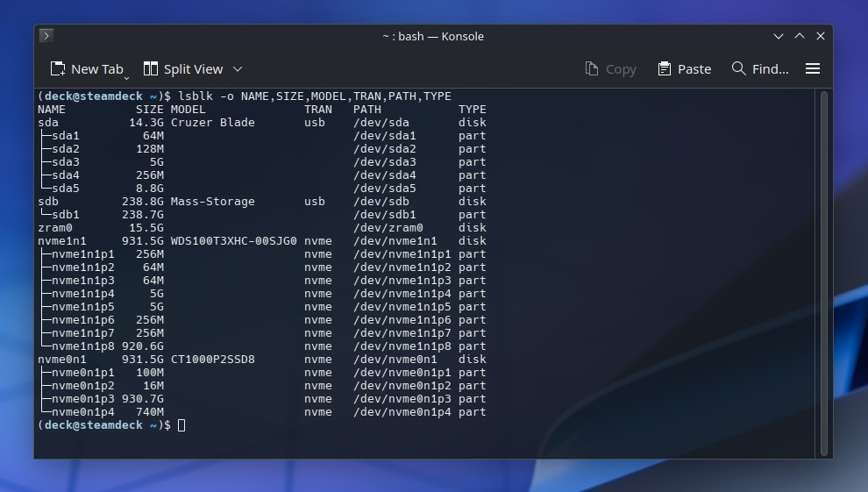Click the 'nvme1n1p4' partition name
This screenshot has height=492, width=868.
pos(83,294)
